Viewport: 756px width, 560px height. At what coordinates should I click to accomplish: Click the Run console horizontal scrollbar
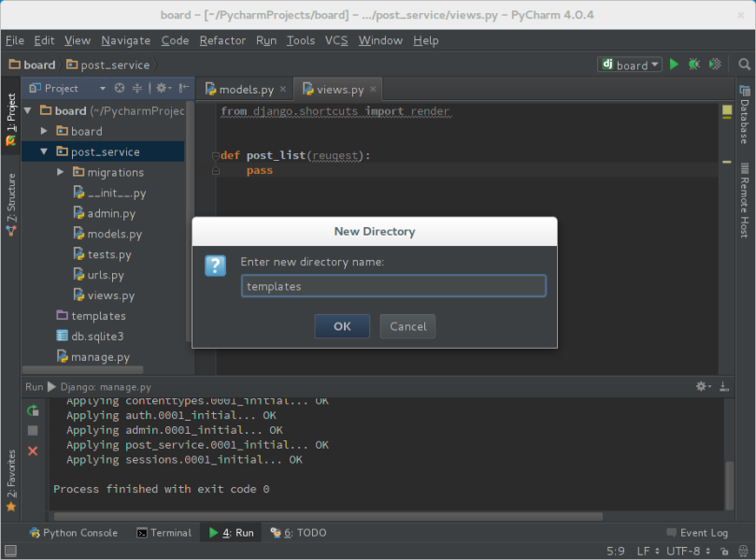[328, 517]
